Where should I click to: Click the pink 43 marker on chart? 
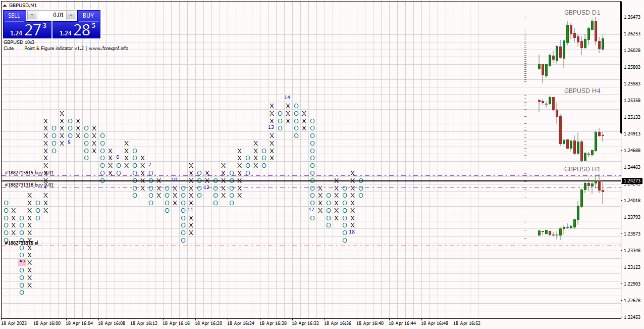coord(22,261)
